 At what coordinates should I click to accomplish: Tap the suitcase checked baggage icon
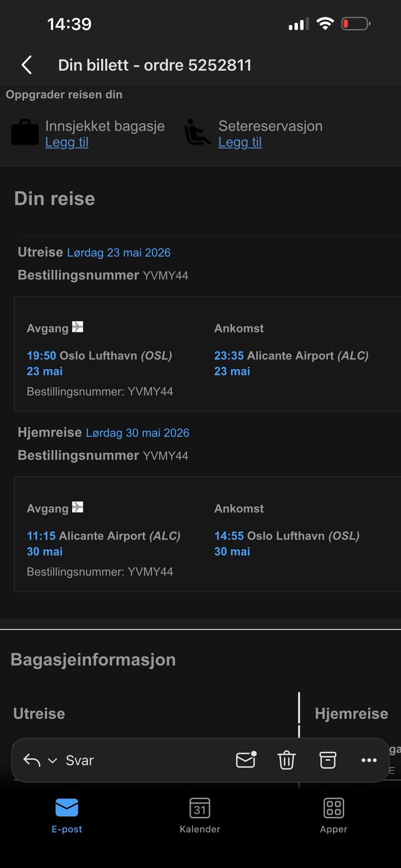25,133
